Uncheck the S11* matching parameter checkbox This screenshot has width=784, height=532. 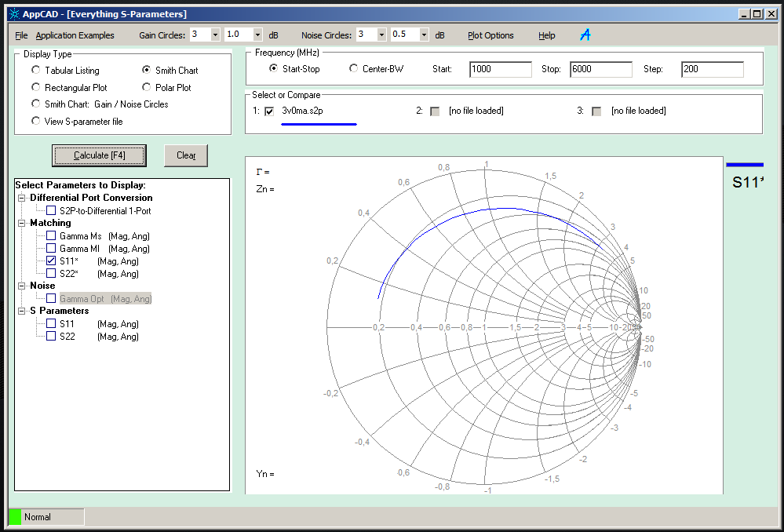tap(51, 261)
